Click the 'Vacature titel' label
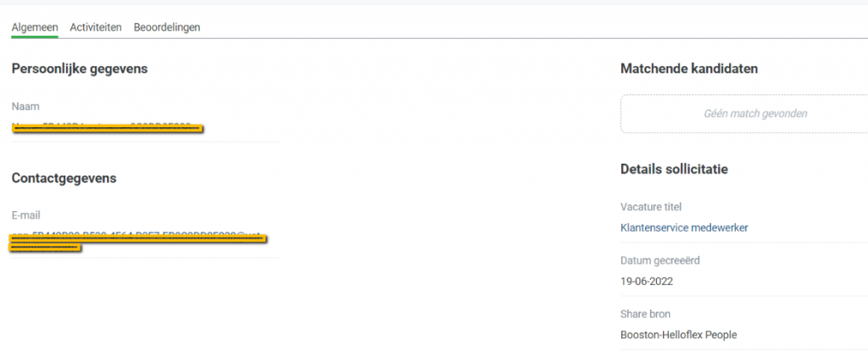868x357 pixels. tap(651, 207)
